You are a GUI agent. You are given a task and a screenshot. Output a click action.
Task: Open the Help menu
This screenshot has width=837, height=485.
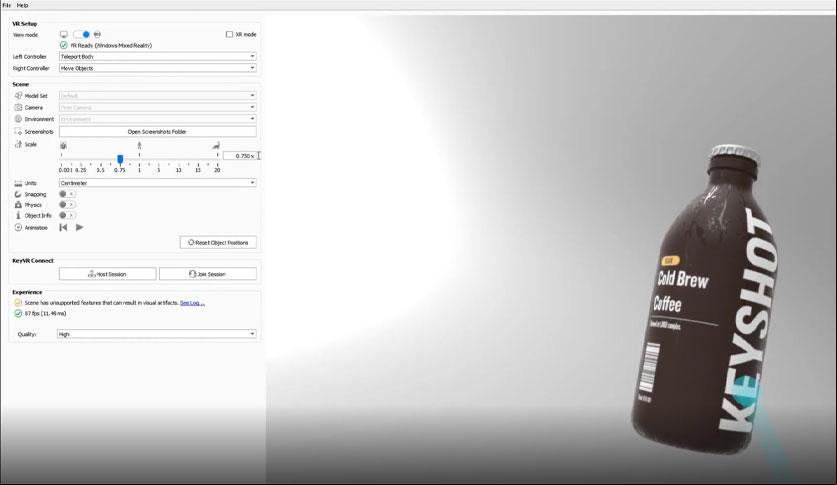click(22, 5)
